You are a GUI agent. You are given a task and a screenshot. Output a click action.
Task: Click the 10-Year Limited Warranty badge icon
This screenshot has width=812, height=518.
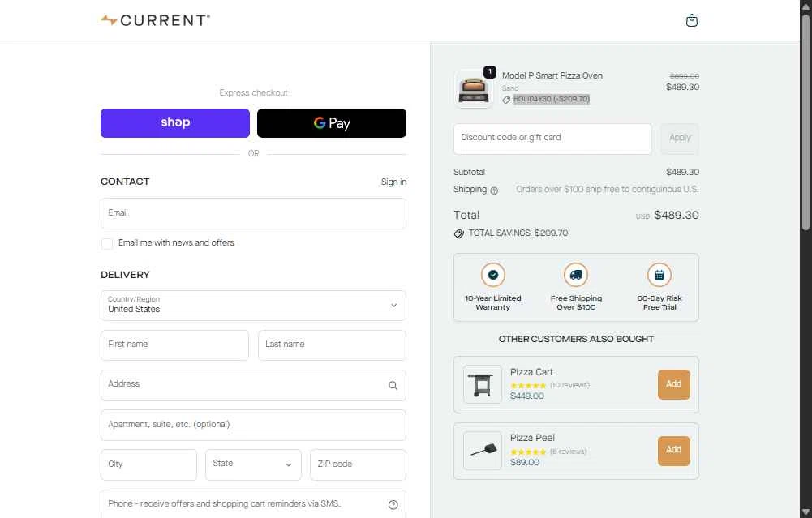493,275
